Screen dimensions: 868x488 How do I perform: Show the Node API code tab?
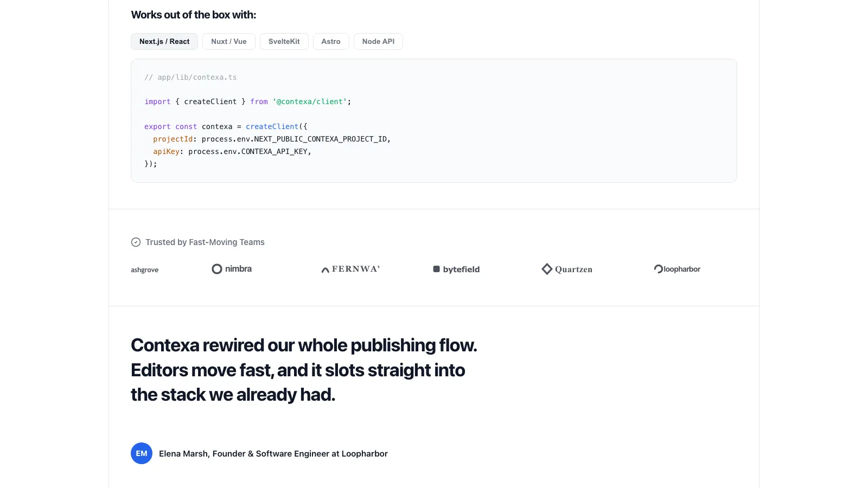click(378, 42)
